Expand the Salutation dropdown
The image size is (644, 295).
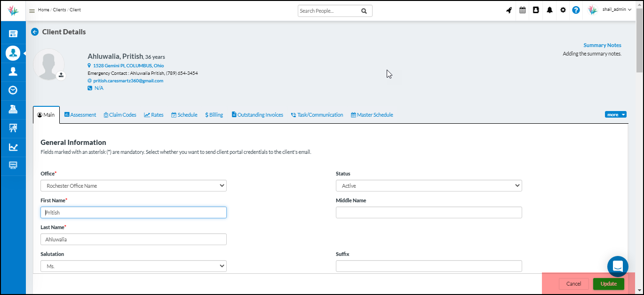coord(134,266)
